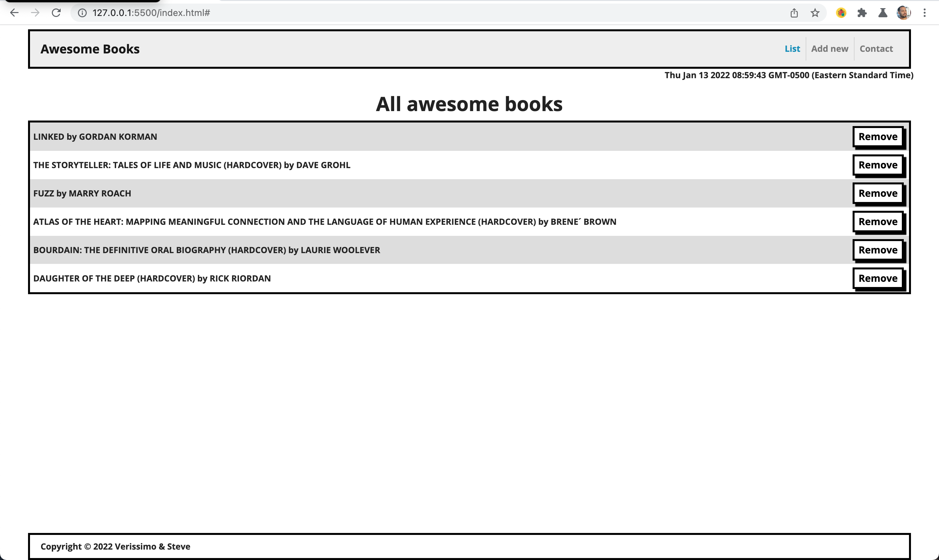Open the colorful extension icon in toolbar
The height and width of the screenshot is (560, 939).
[841, 13]
